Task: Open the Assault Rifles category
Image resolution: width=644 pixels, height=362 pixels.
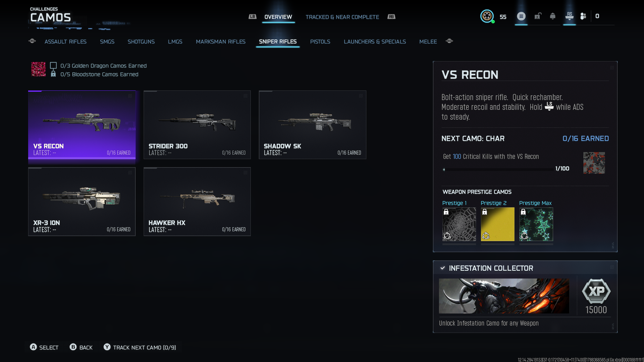Action: pos(65,42)
